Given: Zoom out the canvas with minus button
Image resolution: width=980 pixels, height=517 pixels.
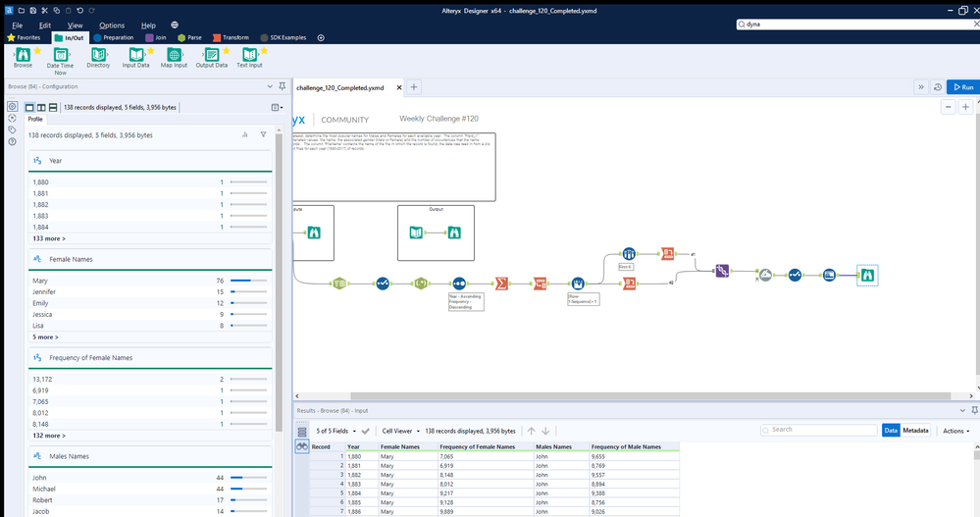Looking at the screenshot, I should 949,107.
